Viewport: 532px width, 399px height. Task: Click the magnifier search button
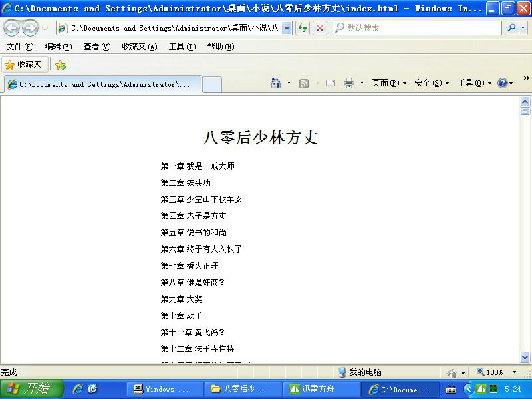point(511,28)
